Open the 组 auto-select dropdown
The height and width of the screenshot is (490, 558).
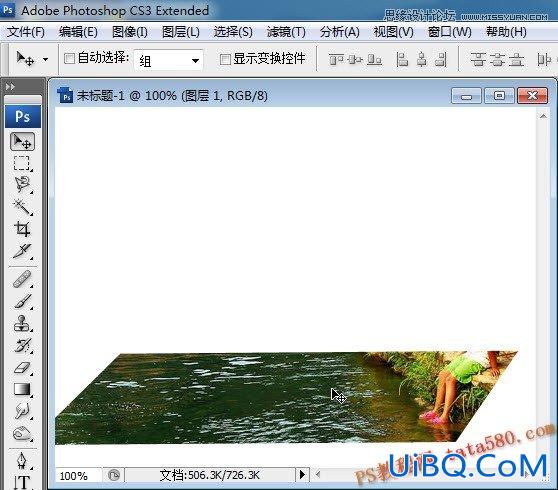169,60
